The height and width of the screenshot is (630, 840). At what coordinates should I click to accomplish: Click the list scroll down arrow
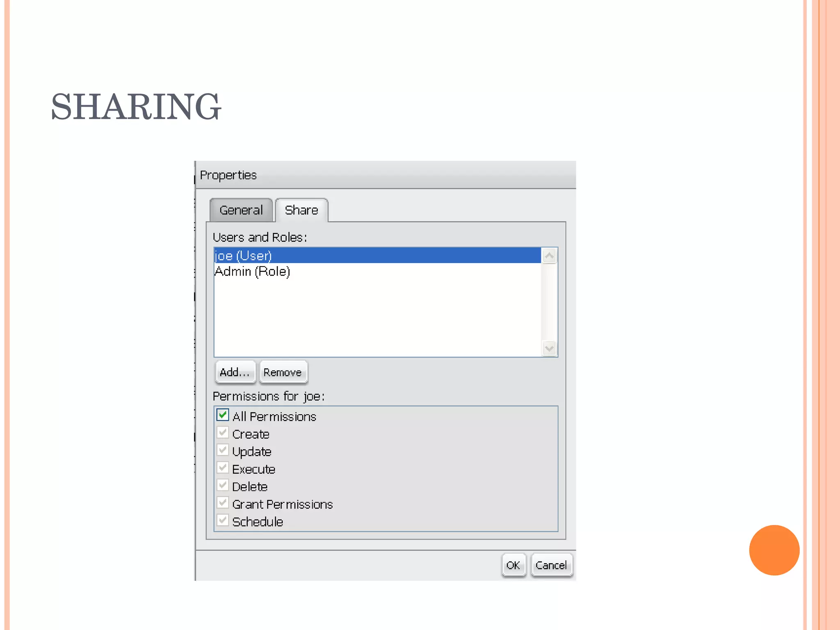click(x=549, y=349)
